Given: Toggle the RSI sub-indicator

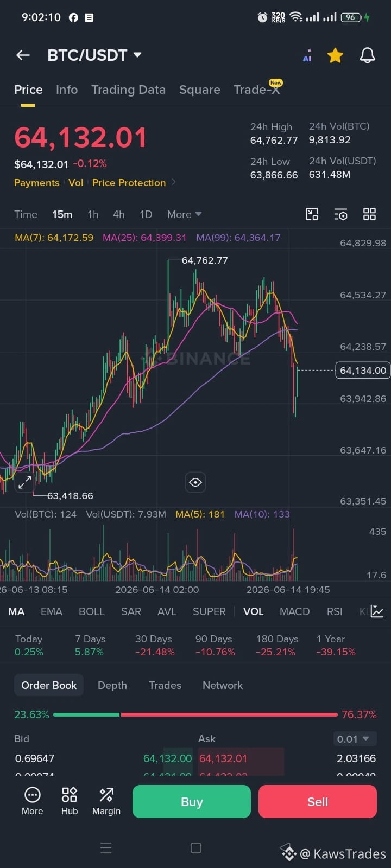Looking at the screenshot, I should point(335,611).
